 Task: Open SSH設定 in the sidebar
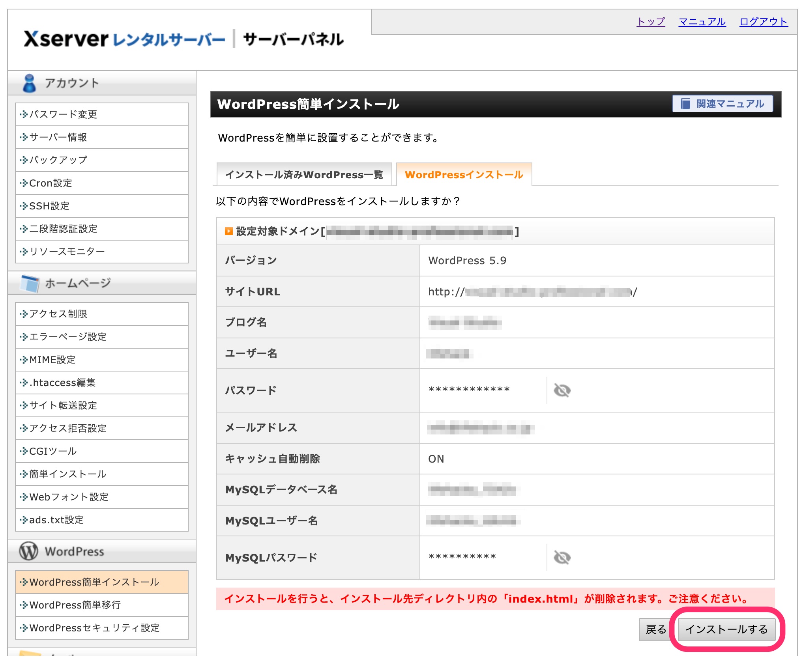click(102, 206)
